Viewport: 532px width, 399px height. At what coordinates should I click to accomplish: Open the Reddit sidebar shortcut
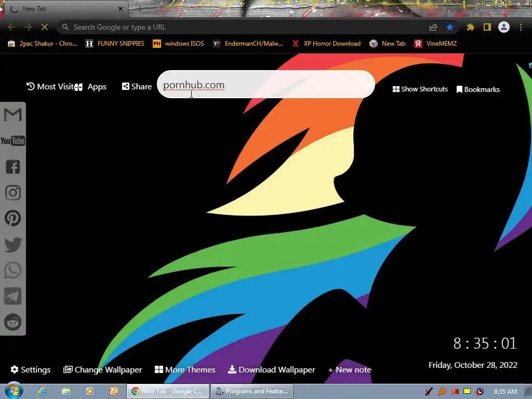[13, 322]
